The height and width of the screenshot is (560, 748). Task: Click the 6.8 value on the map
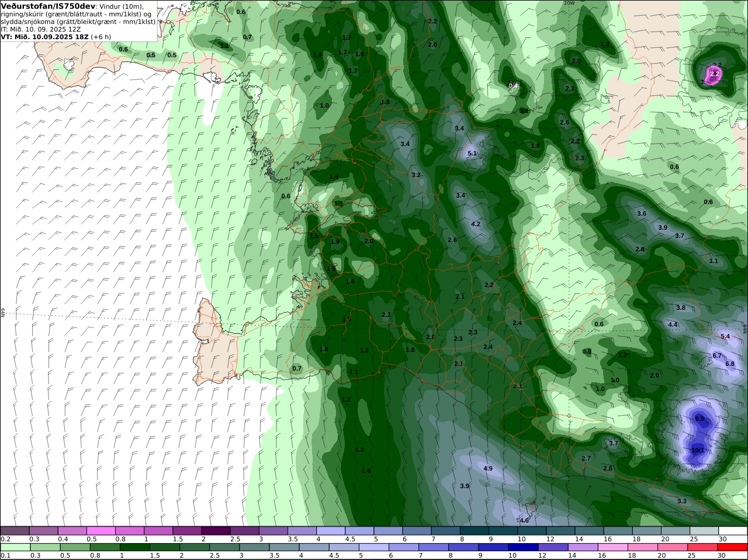tap(730, 364)
